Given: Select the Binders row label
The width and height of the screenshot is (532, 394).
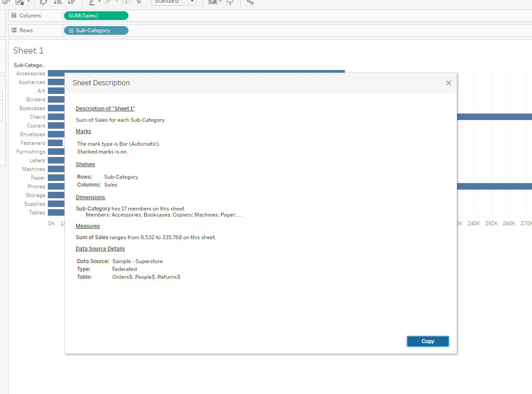Looking at the screenshot, I should coord(36,100).
